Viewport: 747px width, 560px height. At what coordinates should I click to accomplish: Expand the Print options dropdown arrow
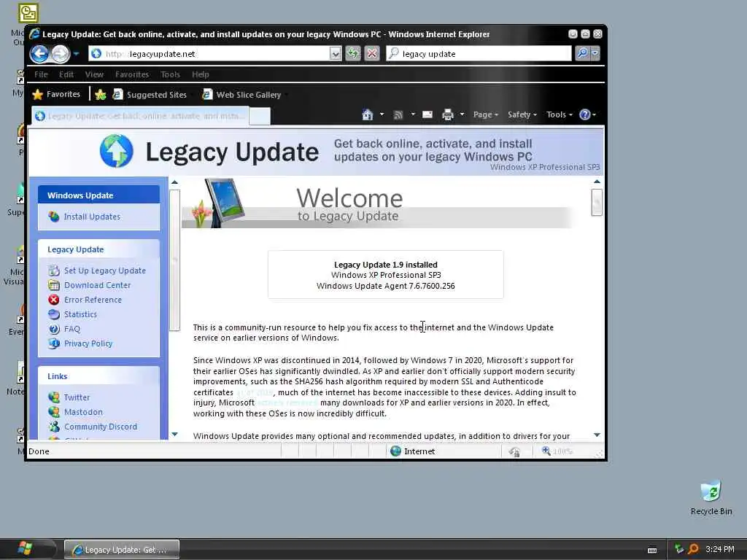(x=462, y=114)
